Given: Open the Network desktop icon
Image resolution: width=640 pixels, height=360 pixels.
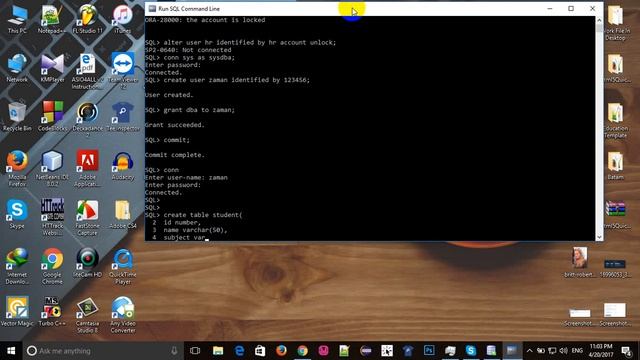Looking at the screenshot, I should pyautogui.click(x=17, y=68).
